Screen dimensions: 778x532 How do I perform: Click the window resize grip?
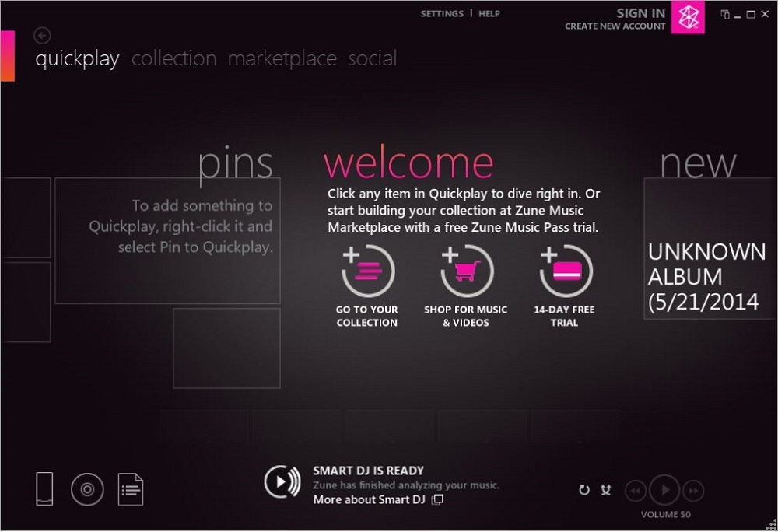tap(771, 525)
